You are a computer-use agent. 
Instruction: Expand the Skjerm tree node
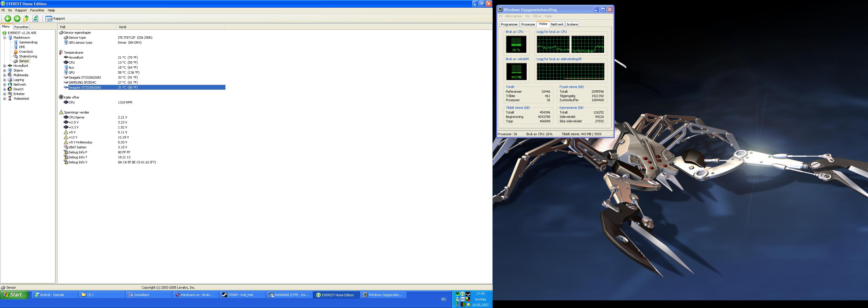[x=5, y=70]
